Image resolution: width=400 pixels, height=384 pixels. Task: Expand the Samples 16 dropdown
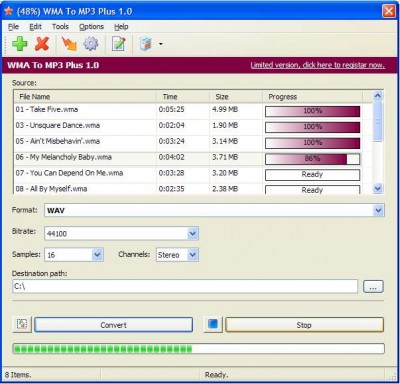point(97,255)
